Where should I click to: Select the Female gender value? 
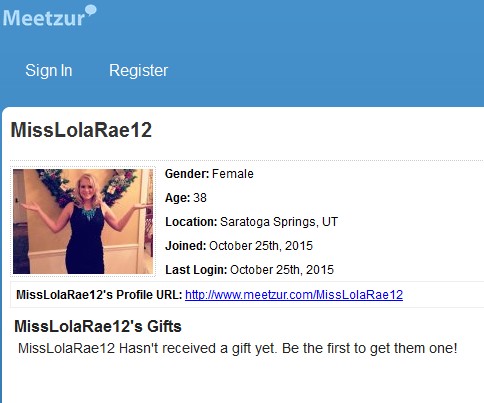pos(233,174)
